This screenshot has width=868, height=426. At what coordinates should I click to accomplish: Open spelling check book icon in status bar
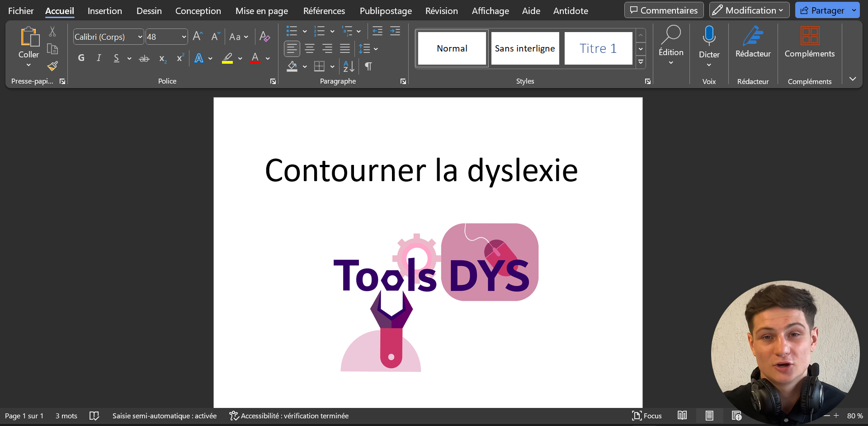click(x=94, y=416)
